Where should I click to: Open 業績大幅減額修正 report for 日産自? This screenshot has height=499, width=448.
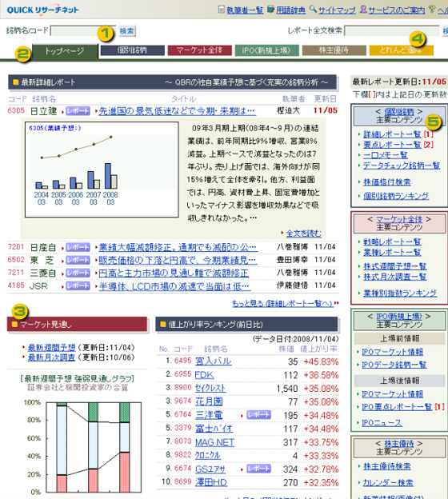(x=178, y=248)
